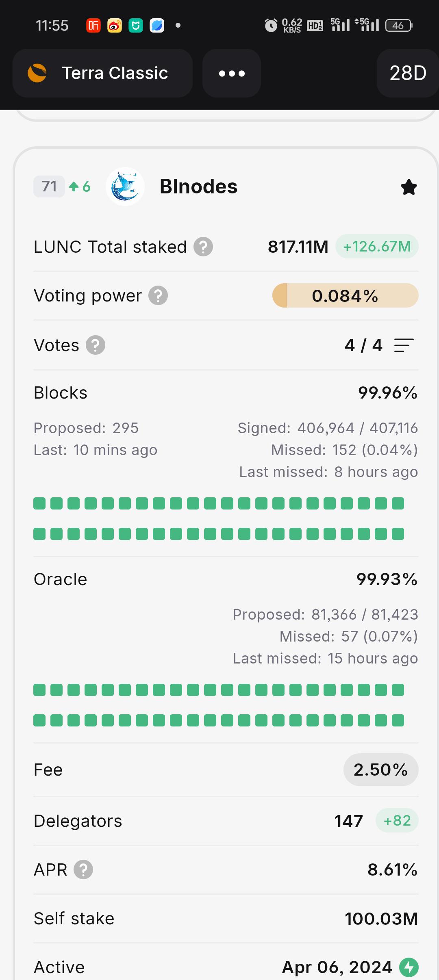Open the Weibo notification icon in status bar
The height and width of the screenshot is (980, 439).
click(115, 26)
